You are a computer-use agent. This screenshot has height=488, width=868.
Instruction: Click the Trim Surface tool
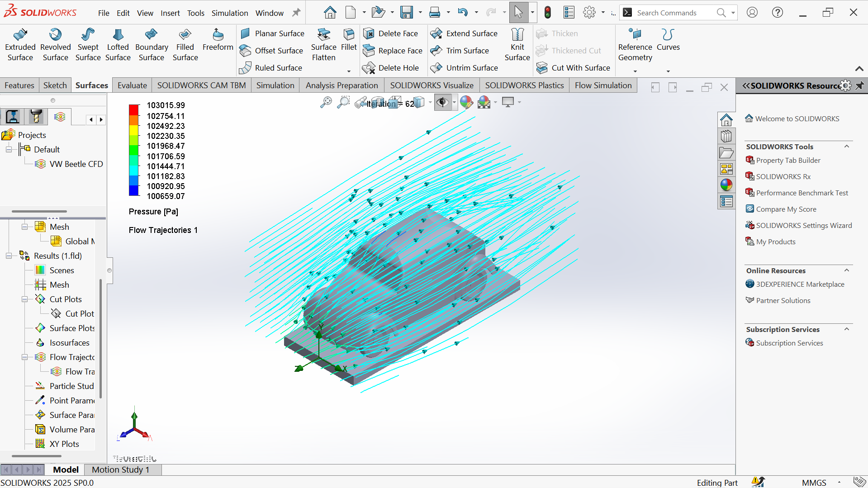pos(460,51)
